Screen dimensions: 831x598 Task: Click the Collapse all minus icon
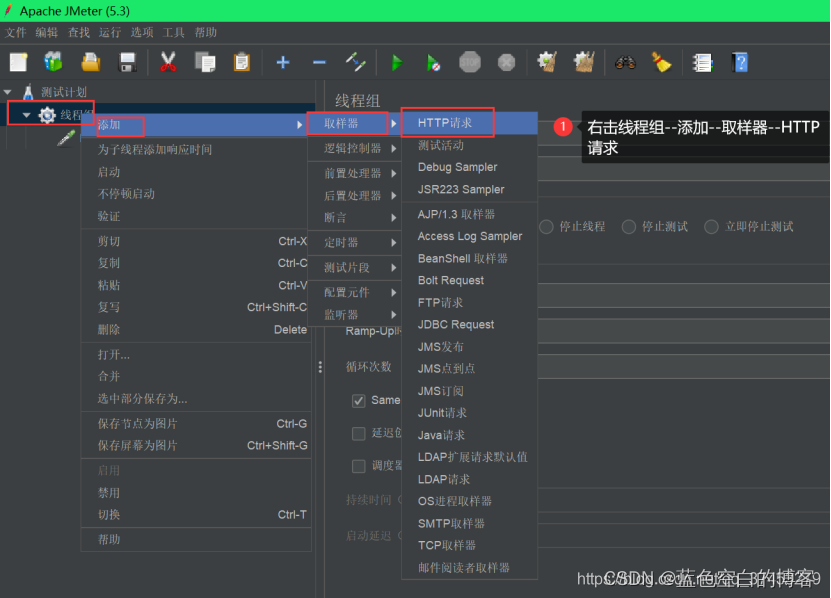click(x=319, y=63)
